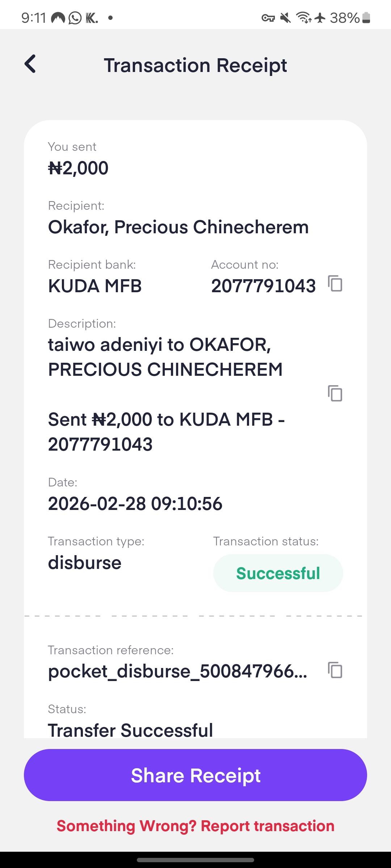Tap the Wi-Fi status icon
Image resolution: width=391 pixels, height=868 pixels.
click(303, 18)
